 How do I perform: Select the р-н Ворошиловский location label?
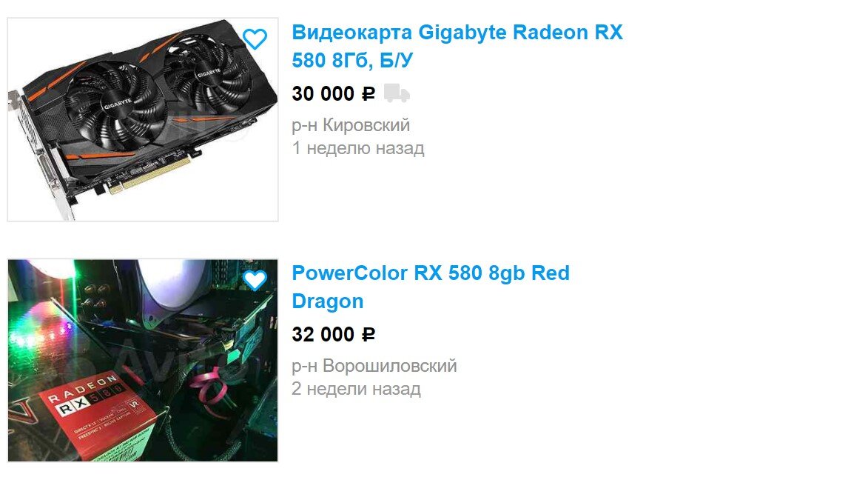(374, 366)
